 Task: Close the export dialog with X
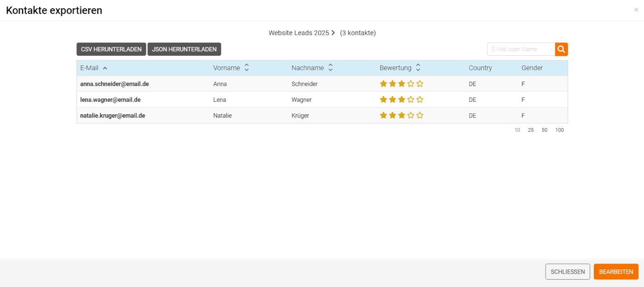pyautogui.click(x=636, y=10)
